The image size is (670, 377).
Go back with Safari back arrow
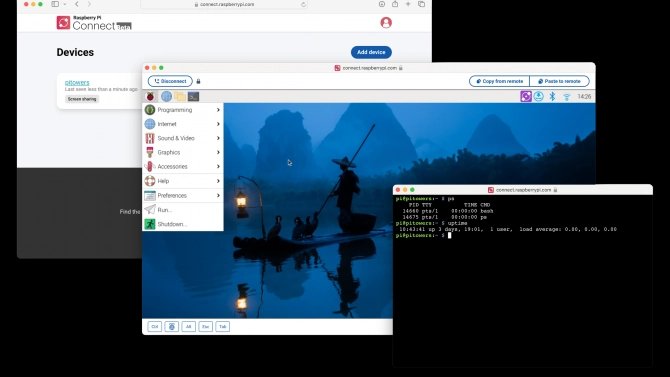click(76, 4)
